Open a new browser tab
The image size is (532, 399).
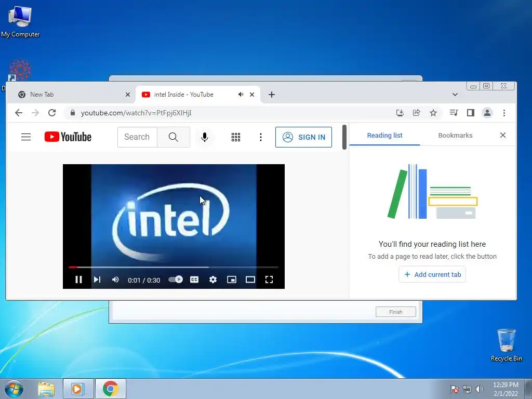click(271, 95)
